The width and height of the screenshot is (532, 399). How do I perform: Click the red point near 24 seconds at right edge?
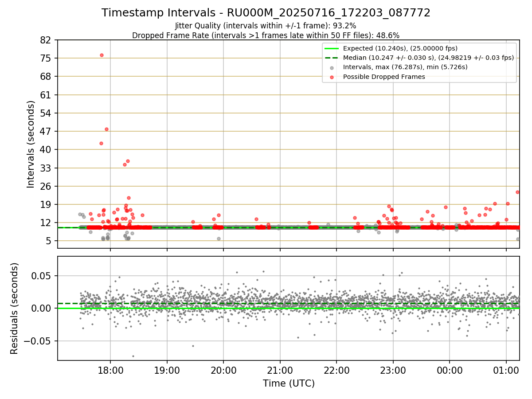point(517,192)
